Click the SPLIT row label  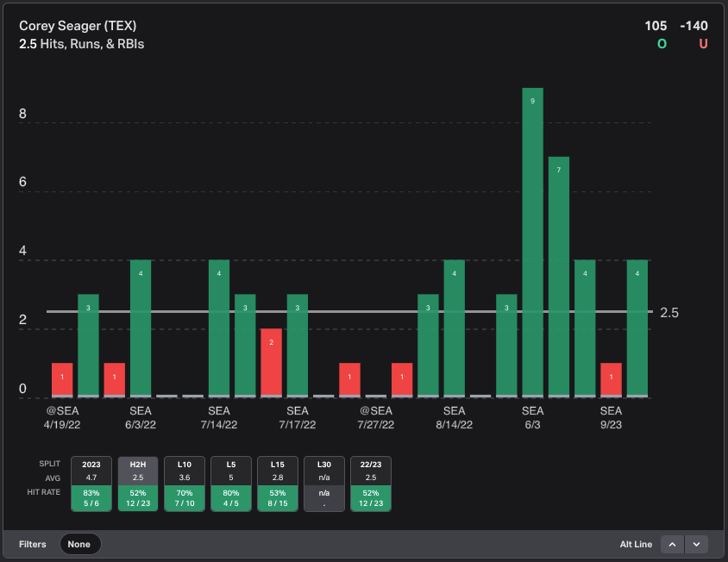click(x=50, y=464)
